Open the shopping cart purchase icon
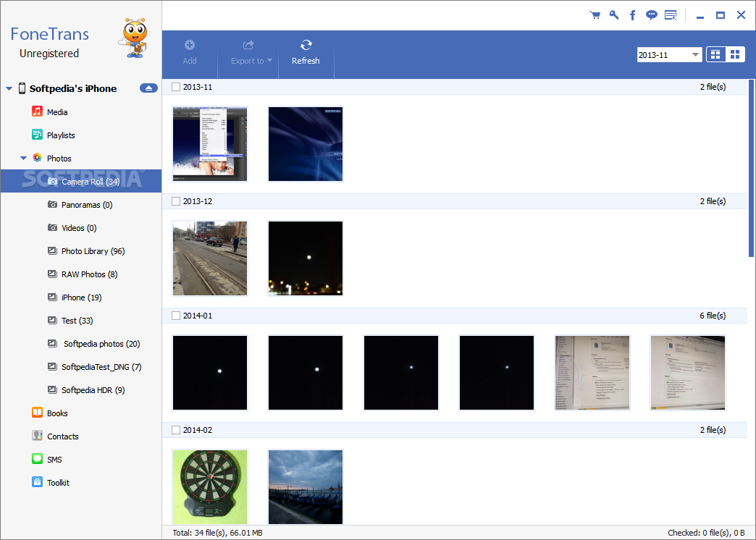Viewport: 756px width, 540px height. [595, 15]
